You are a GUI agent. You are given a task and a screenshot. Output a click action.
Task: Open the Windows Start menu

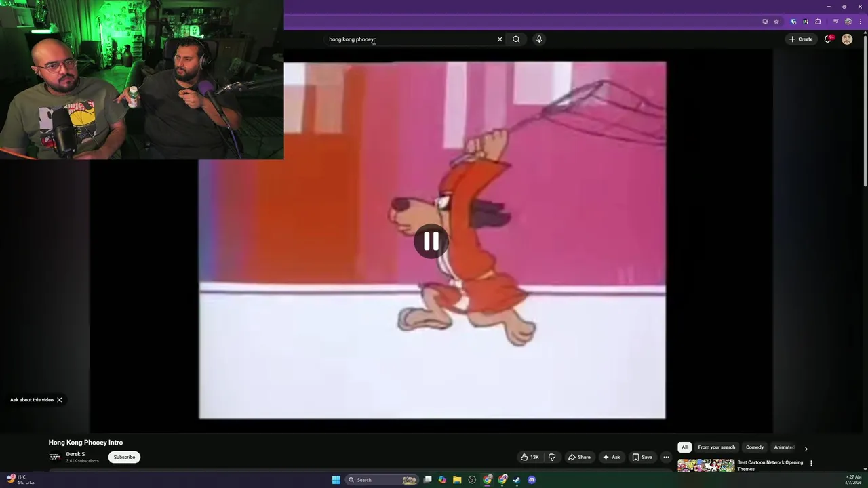click(x=336, y=480)
